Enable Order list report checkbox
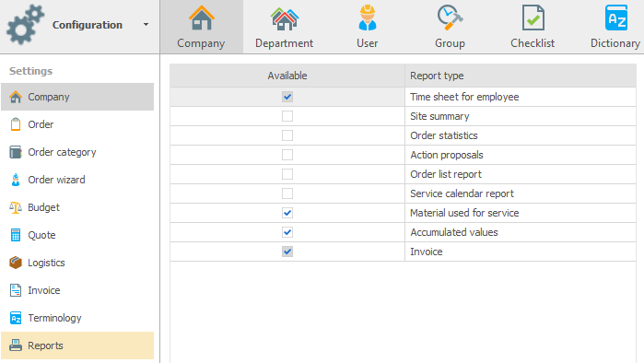The image size is (644, 363). 287,174
